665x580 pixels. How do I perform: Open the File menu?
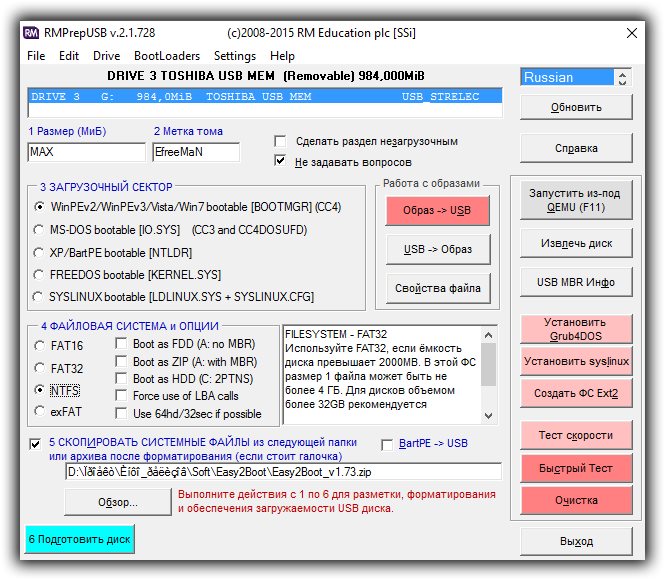(x=36, y=56)
